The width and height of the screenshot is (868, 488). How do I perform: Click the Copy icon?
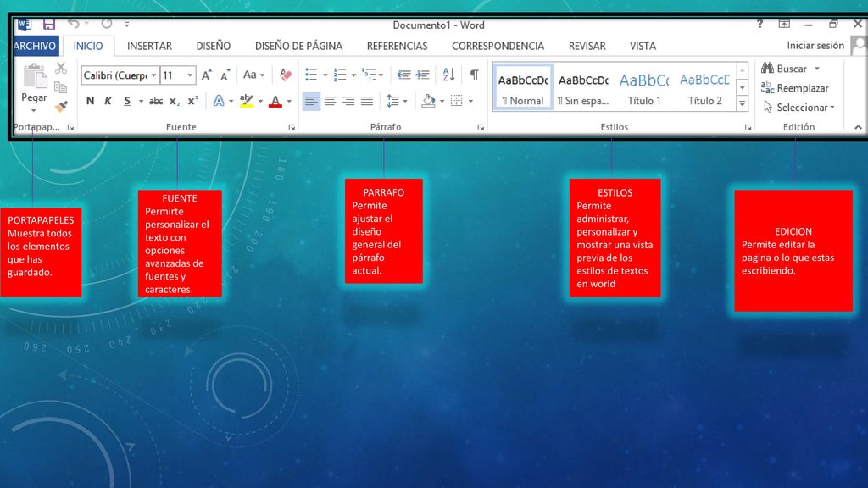tap(61, 87)
